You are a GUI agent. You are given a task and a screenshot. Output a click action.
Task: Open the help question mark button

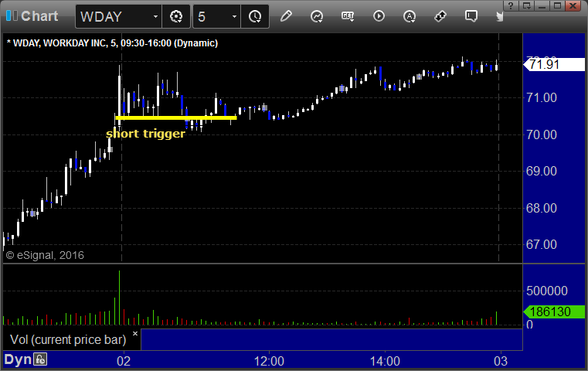click(511, 5)
